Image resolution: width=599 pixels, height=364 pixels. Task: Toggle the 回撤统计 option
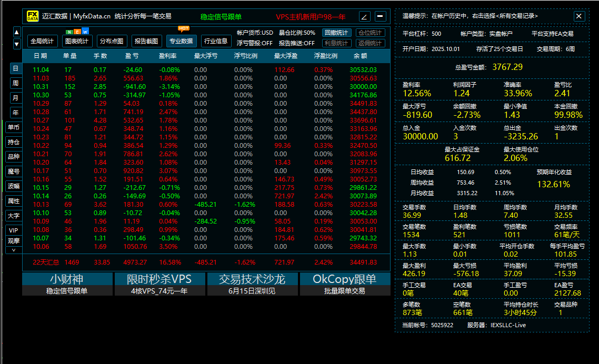point(336,33)
